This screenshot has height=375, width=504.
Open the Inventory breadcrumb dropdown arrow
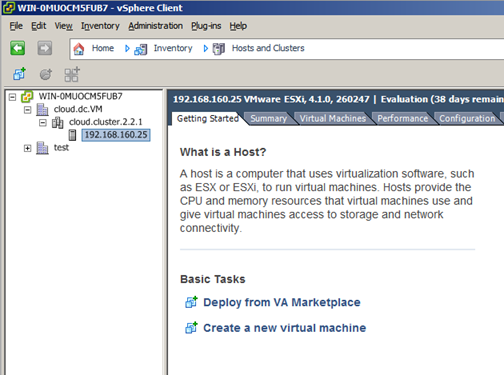pos(206,49)
